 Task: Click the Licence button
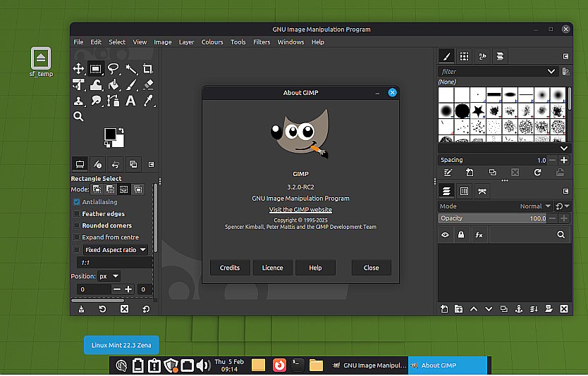pos(273,268)
